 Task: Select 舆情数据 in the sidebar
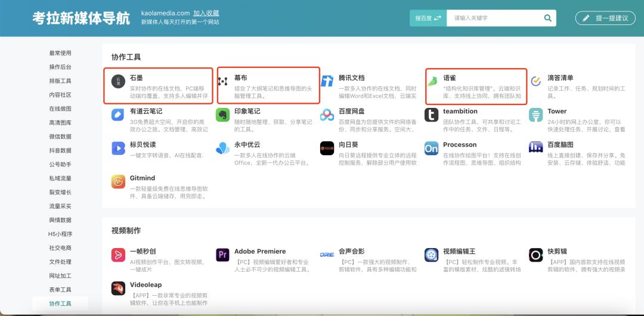tap(60, 220)
